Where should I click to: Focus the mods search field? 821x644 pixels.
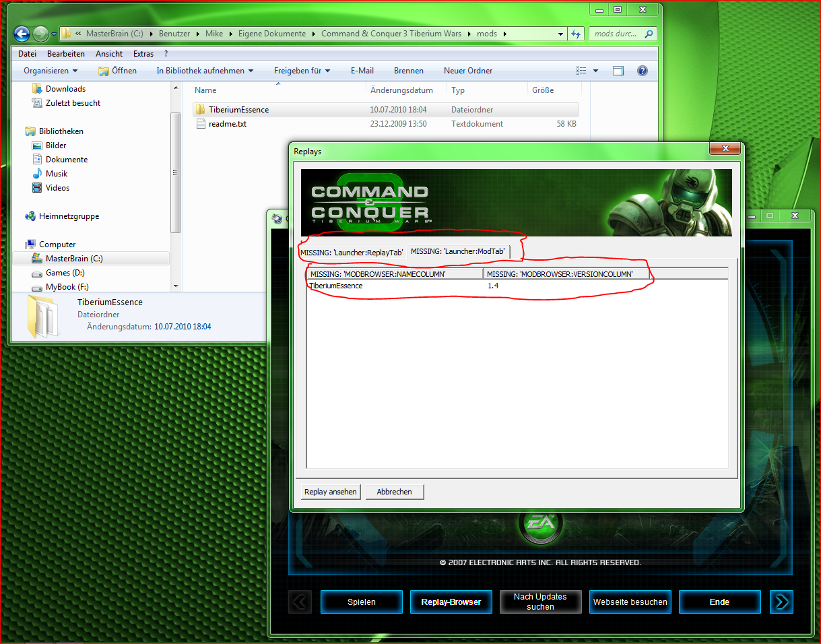[x=617, y=34]
